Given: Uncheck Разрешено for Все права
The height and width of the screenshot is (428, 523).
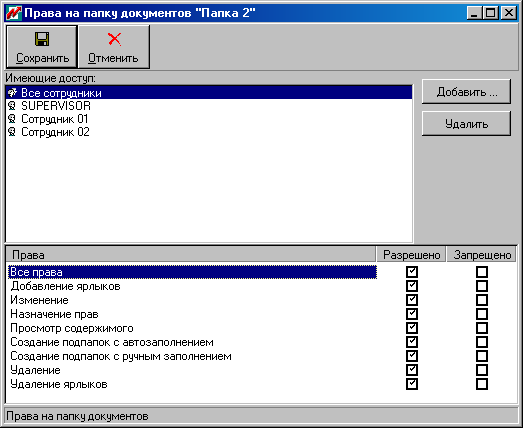Looking at the screenshot, I should [412, 272].
